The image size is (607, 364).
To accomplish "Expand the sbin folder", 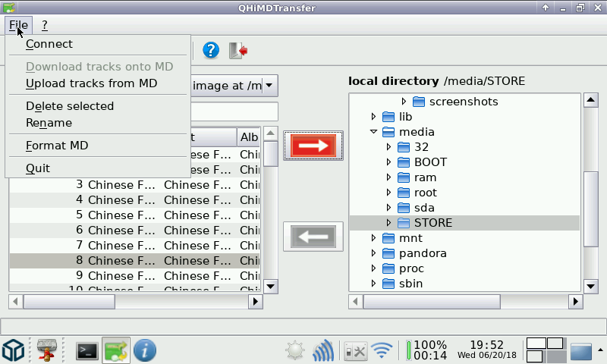I will 373,284.
